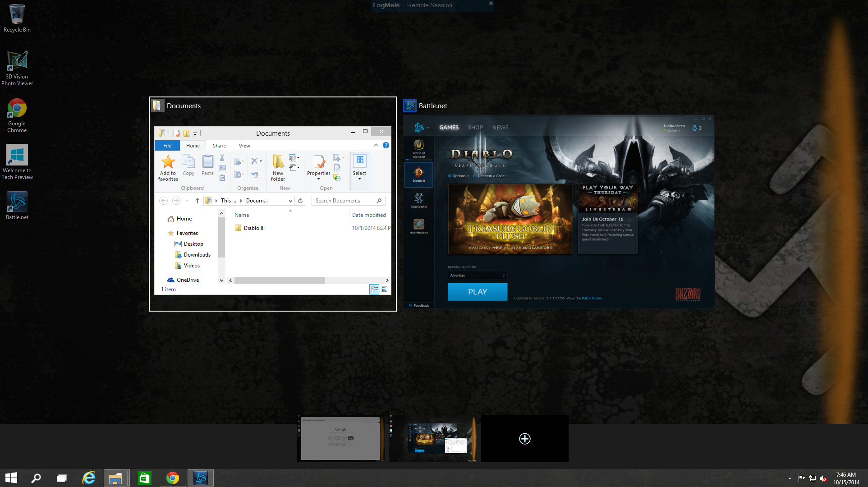
Task: Open the Windows Store taskbar icon
Action: (x=144, y=478)
